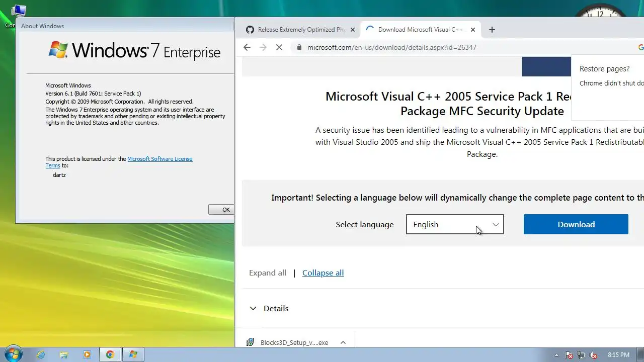Viewport: 644px width, 362px height.
Task: Click the About Windows title bar
Action: tap(125, 26)
